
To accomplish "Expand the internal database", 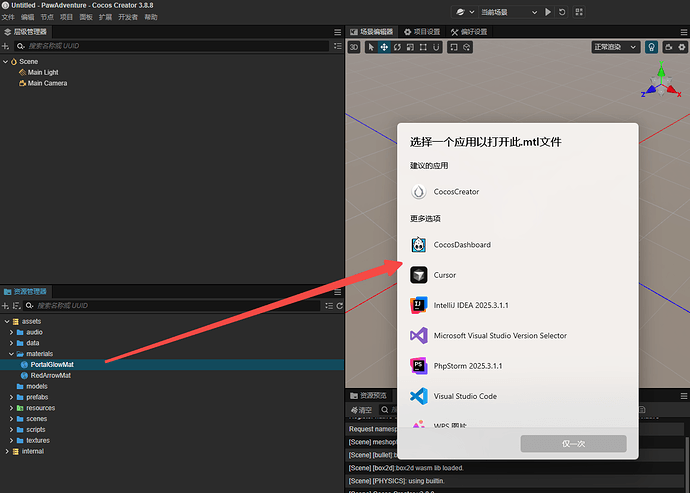I will [x=7, y=451].
